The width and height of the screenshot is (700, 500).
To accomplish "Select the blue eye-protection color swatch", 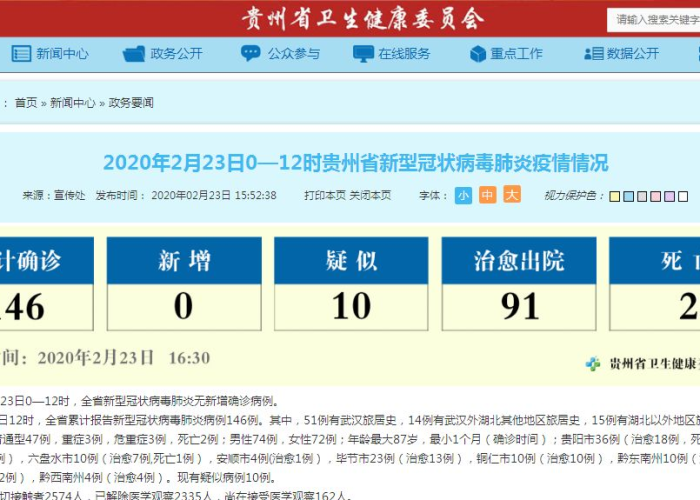I will (x=629, y=196).
